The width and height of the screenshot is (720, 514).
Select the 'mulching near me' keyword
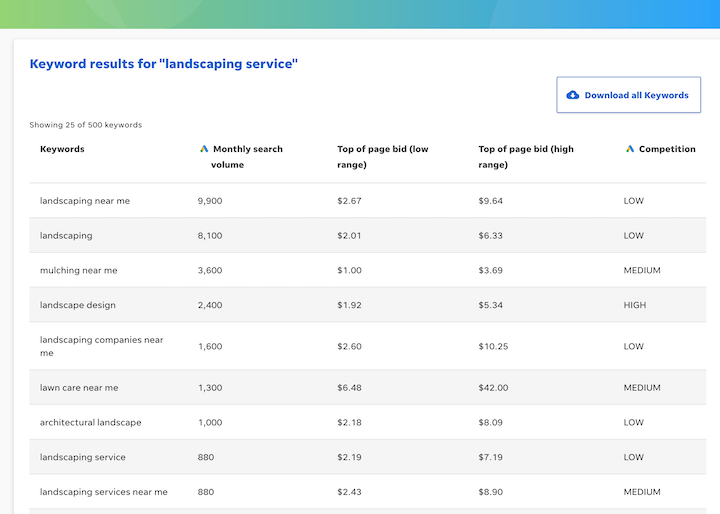point(78,270)
